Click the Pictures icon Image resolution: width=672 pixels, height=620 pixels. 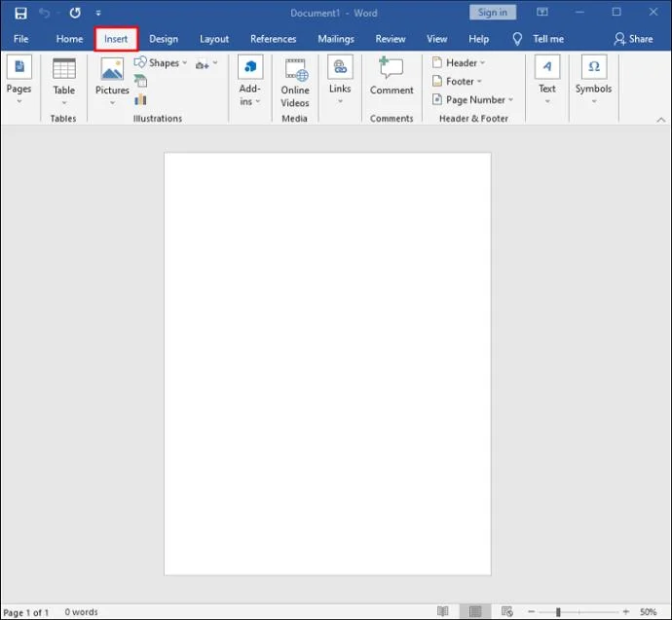click(x=112, y=68)
